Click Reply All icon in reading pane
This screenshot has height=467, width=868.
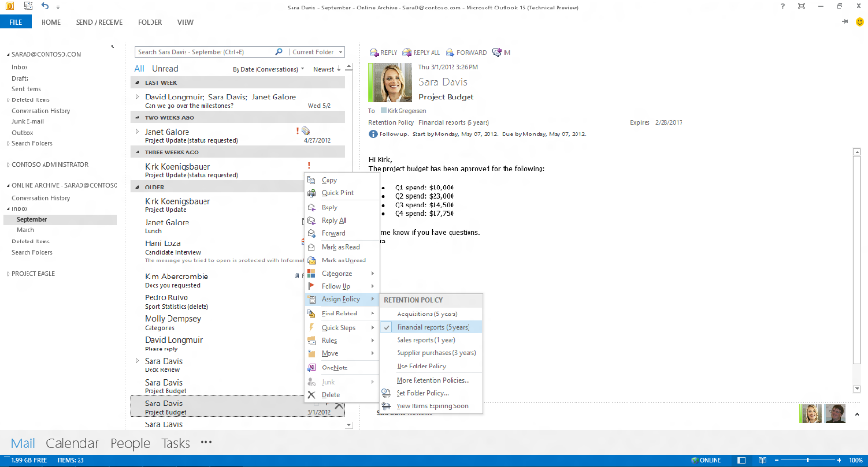(x=407, y=53)
